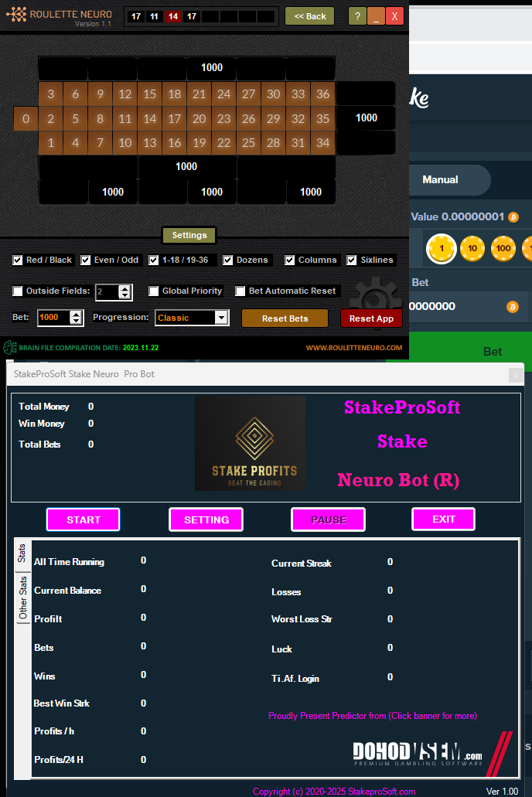This screenshot has height=797, width=532.
Task: Open the SETTING button in bot
Action: click(206, 519)
